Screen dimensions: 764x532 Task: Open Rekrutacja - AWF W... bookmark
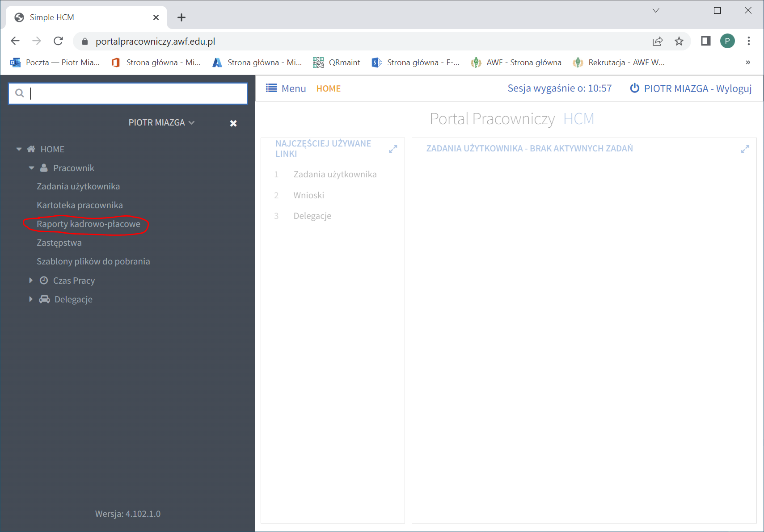coord(619,63)
